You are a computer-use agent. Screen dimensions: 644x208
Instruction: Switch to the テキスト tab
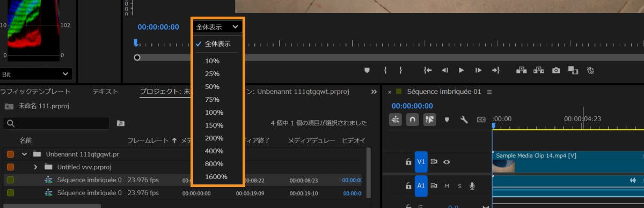click(105, 92)
